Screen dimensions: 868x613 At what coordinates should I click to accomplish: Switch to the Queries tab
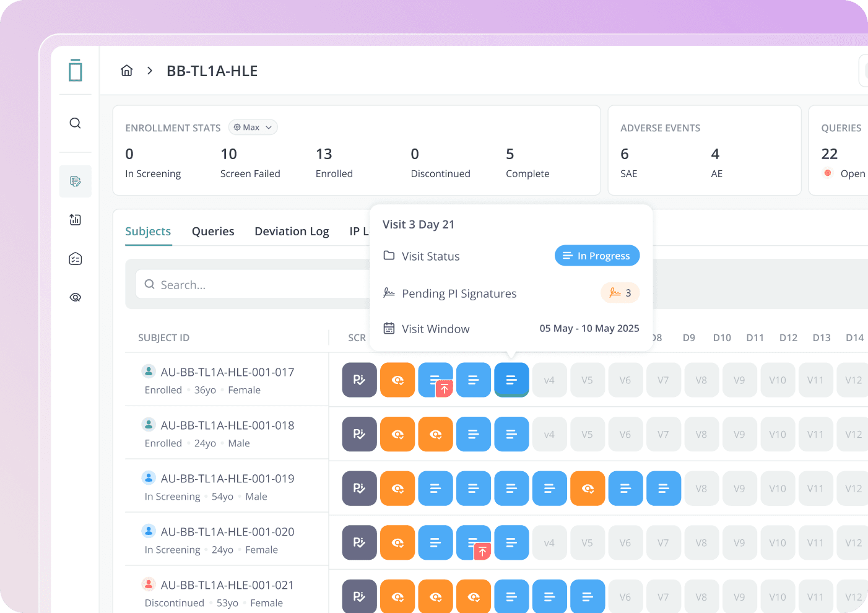pyautogui.click(x=213, y=232)
